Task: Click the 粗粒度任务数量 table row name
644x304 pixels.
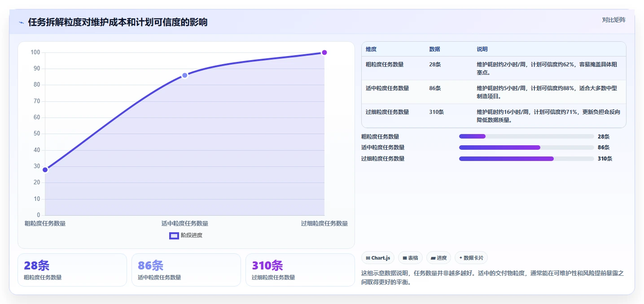Action: (x=385, y=65)
